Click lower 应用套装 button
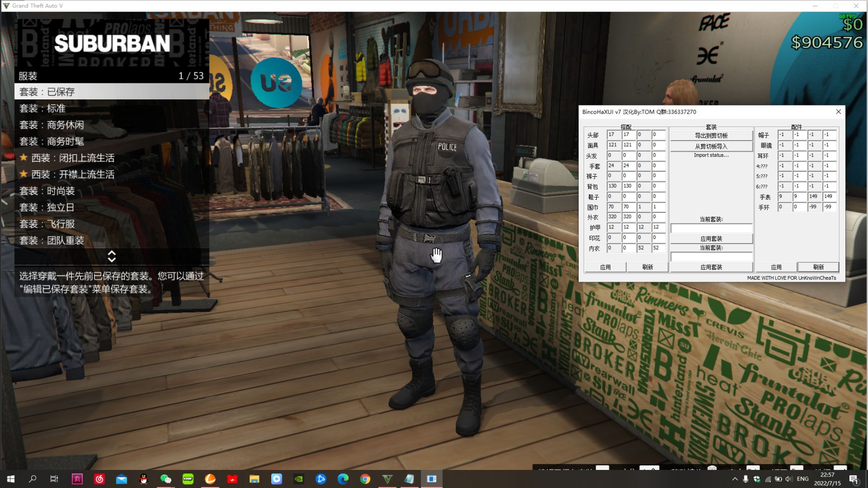This screenshot has width=868, height=488. click(x=711, y=267)
